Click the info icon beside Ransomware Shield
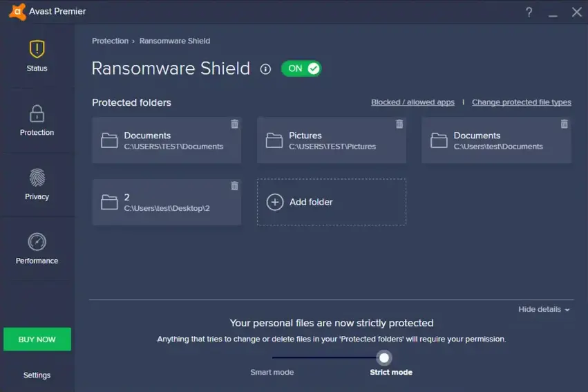The height and width of the screenshot is (392, 588). point(265,69)
